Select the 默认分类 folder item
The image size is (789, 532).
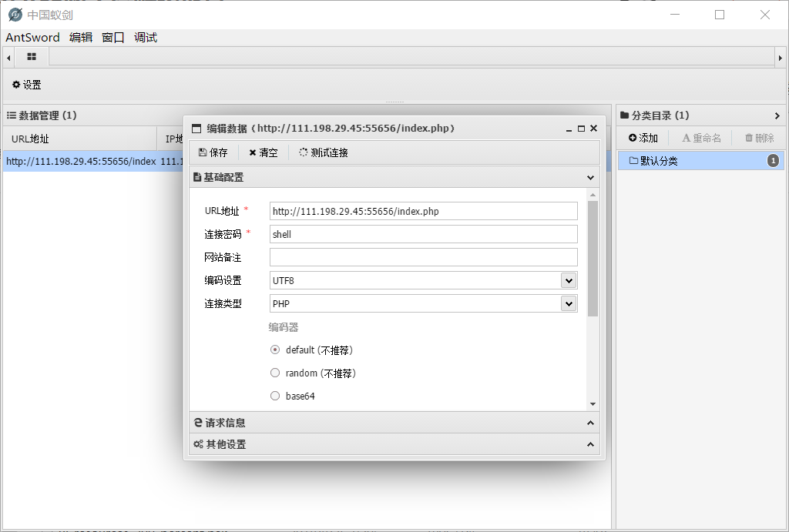point(700,161)
